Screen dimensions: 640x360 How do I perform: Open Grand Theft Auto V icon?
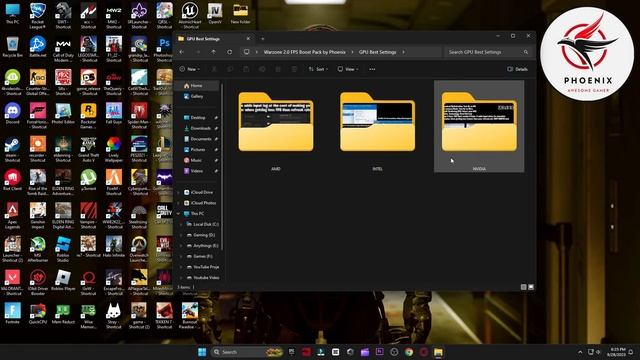pyautogui.click(x=88, y=149)
